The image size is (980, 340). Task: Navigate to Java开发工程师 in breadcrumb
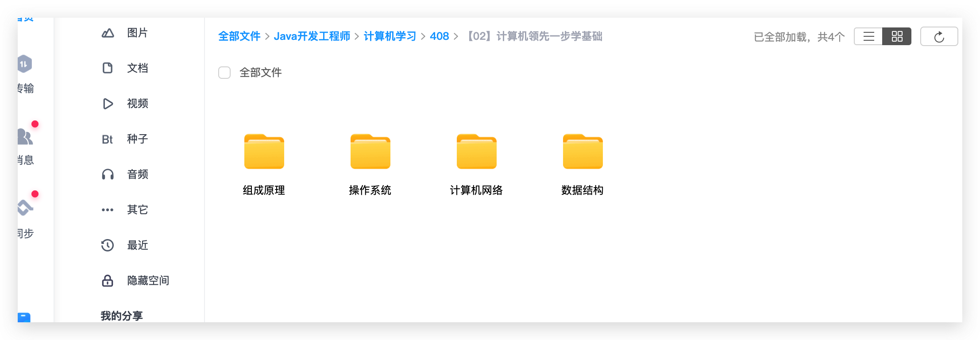312,36
